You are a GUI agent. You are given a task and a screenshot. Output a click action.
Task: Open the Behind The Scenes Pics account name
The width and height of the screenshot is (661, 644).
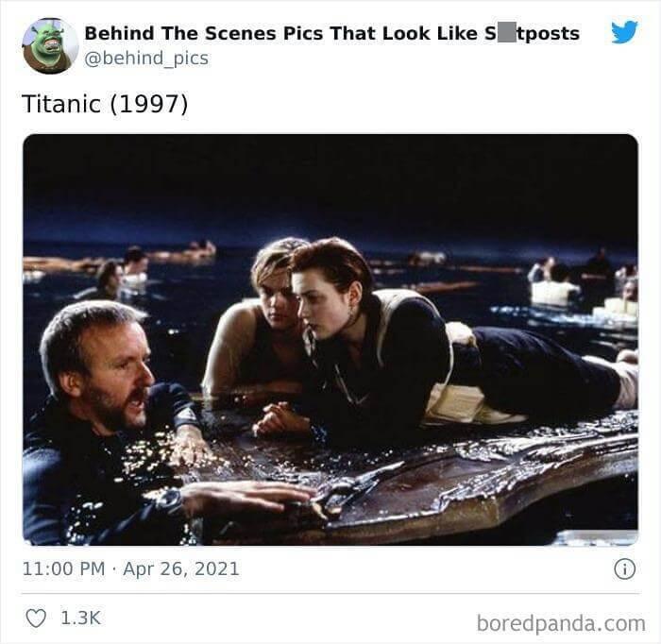331,34
